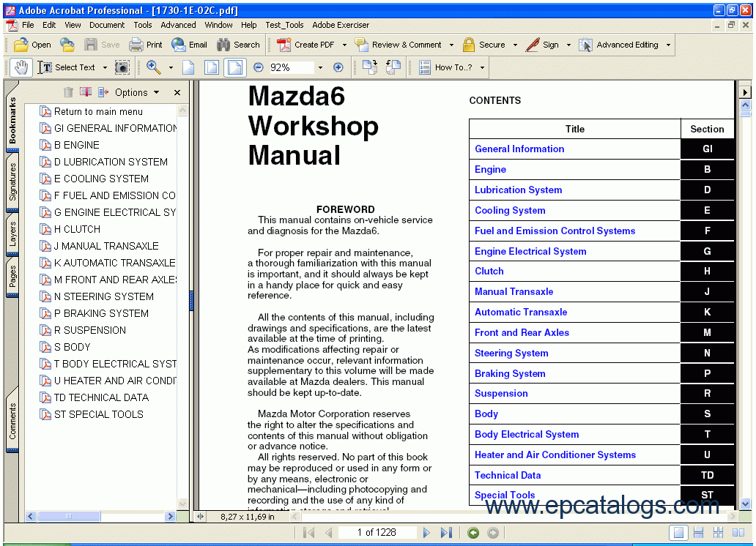
Task: Click the page number input field
Action: pos(377,533)
